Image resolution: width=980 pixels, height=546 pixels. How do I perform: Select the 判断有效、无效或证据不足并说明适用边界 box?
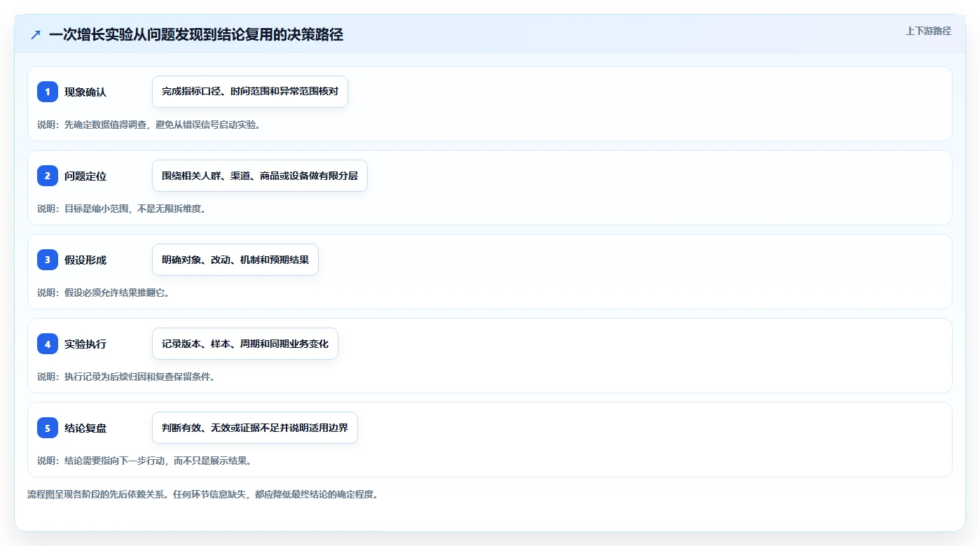255,428
